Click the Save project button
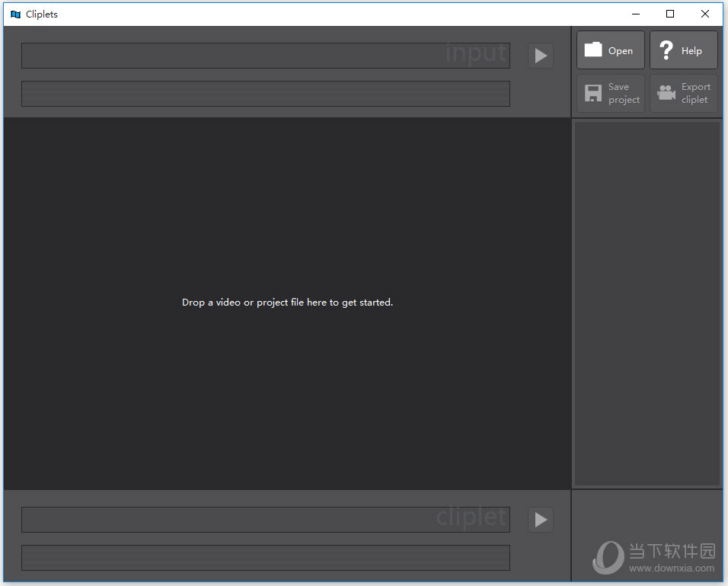Viewport: 728px width, 586px height. click(610, 94)
